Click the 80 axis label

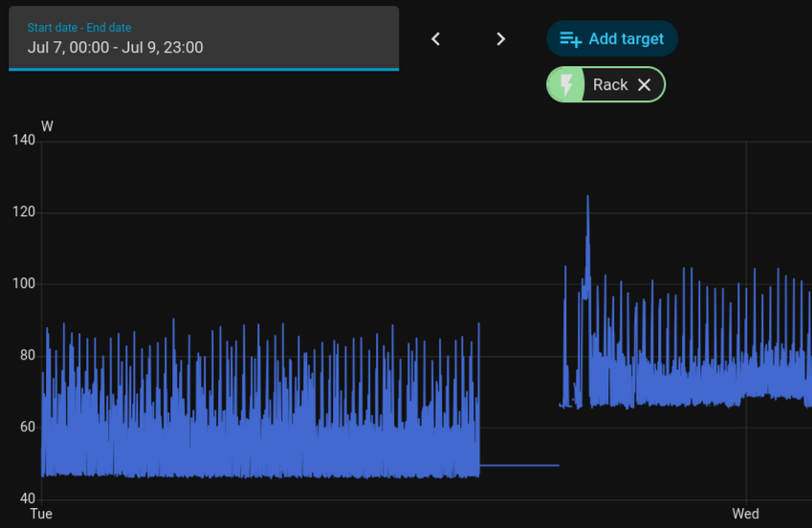click(x=28, y=355)
